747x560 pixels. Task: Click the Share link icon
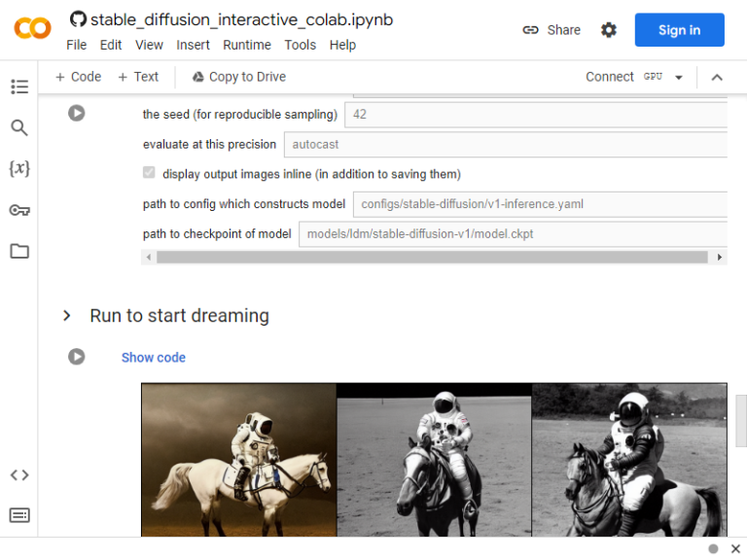coord(530,30)
